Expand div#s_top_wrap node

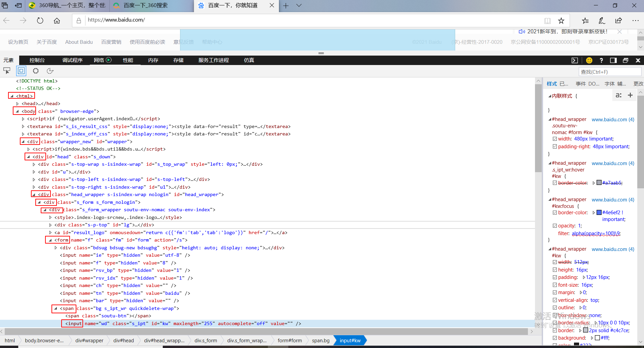[34, 164]
